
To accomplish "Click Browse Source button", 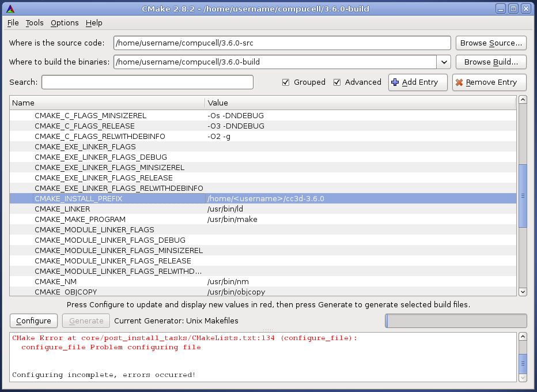I will 491,43.
